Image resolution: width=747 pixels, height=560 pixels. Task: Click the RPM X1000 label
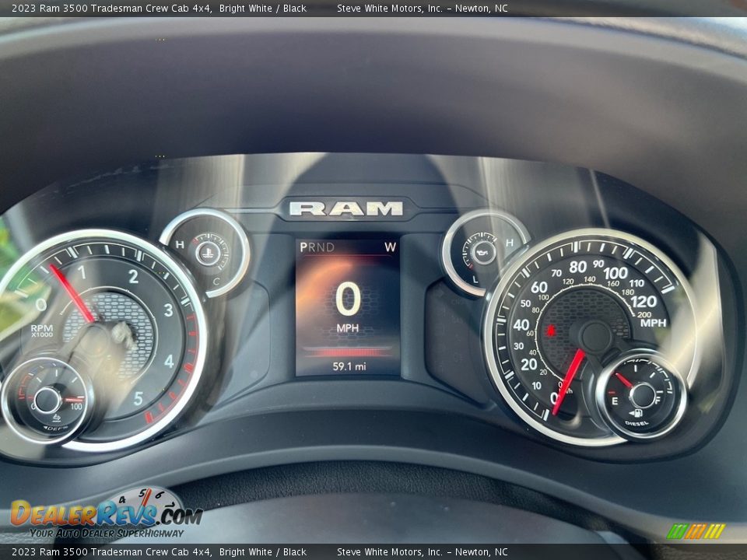[42, 331]
